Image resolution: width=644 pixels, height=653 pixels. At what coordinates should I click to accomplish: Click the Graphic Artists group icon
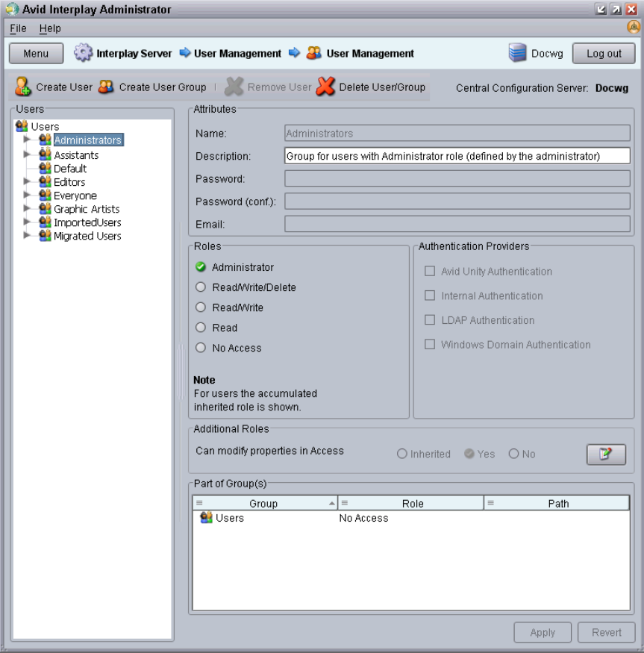(x=45, y=208)
